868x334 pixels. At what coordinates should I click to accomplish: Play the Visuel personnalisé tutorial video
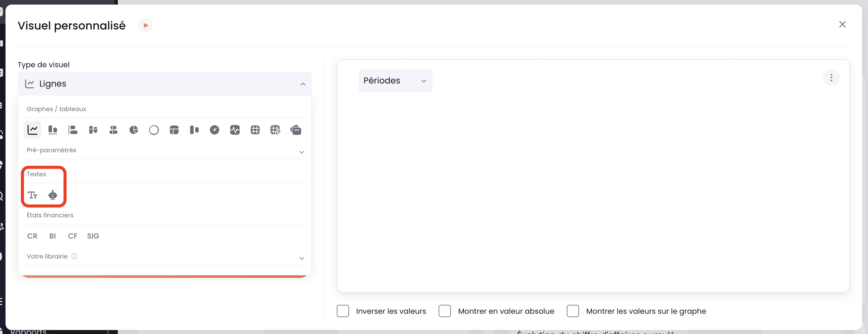[x=145, y=26]
